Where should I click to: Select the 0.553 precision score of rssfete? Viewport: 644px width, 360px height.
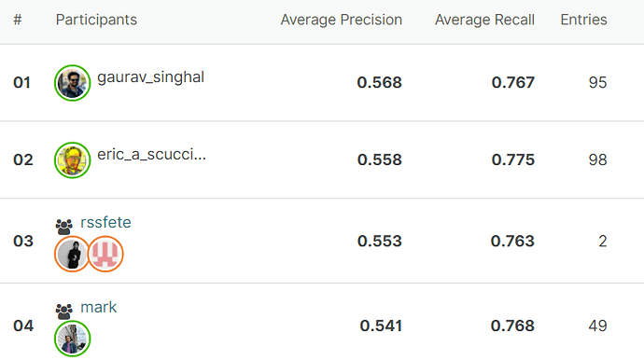tap(380, 241)
